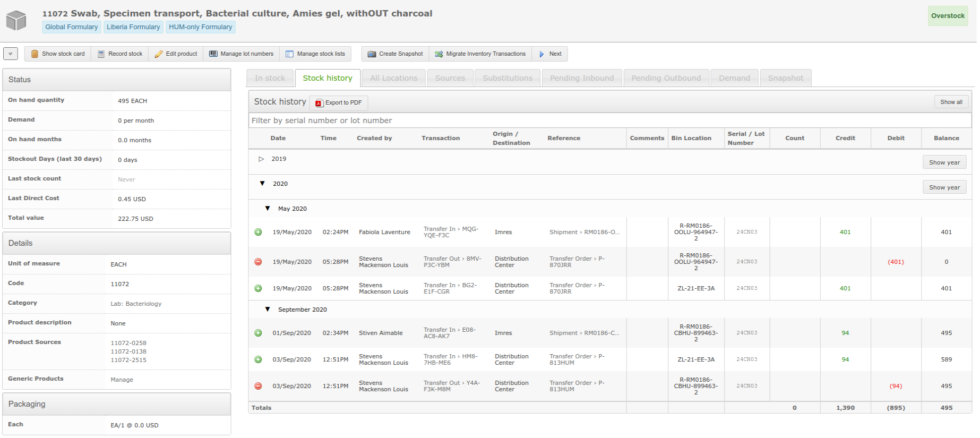Image resolution: width=980 pixels, height=438 pixels.
Task: Collapse the 2020 year section
Action: [262, 184]
